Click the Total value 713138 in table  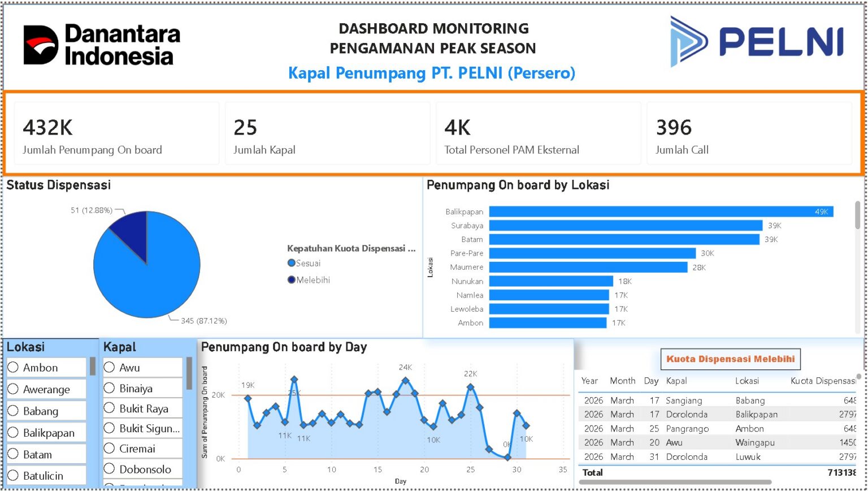pos(842,472)
